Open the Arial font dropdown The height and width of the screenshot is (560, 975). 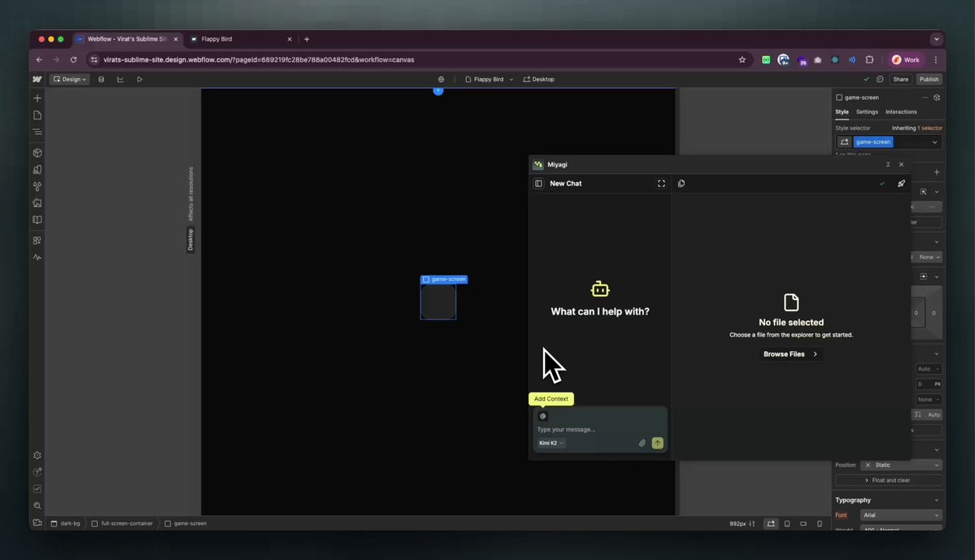[900, 515]
